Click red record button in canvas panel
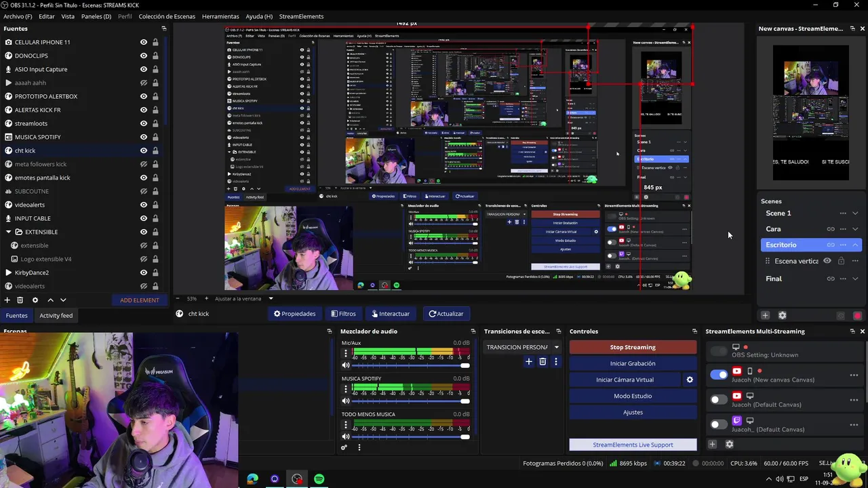Viewport: 868px width, 488px height. pos(858,316)
